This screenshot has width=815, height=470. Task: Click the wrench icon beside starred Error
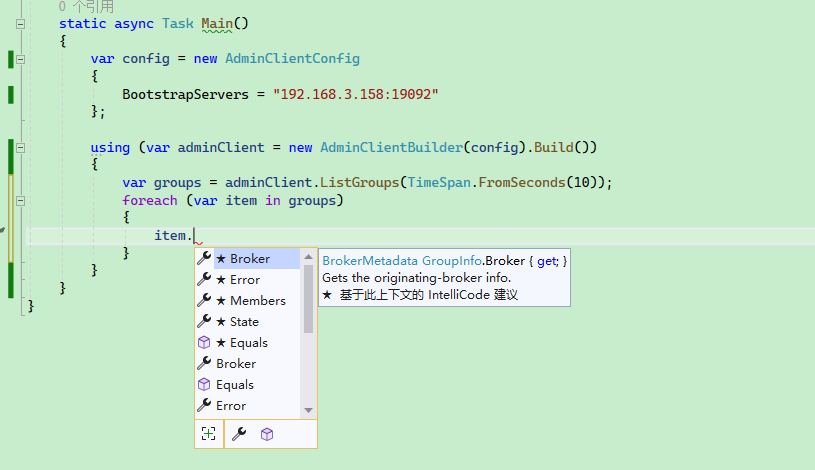(x=204, y=280)
